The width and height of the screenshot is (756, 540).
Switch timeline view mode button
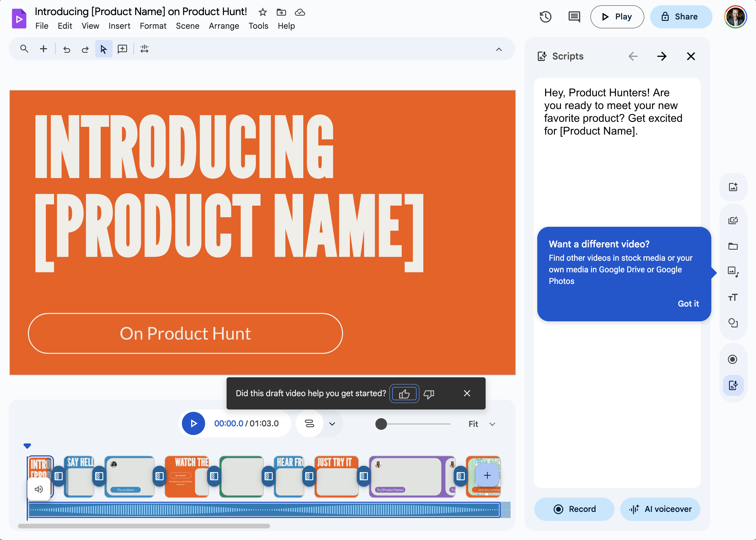(309, 424)
